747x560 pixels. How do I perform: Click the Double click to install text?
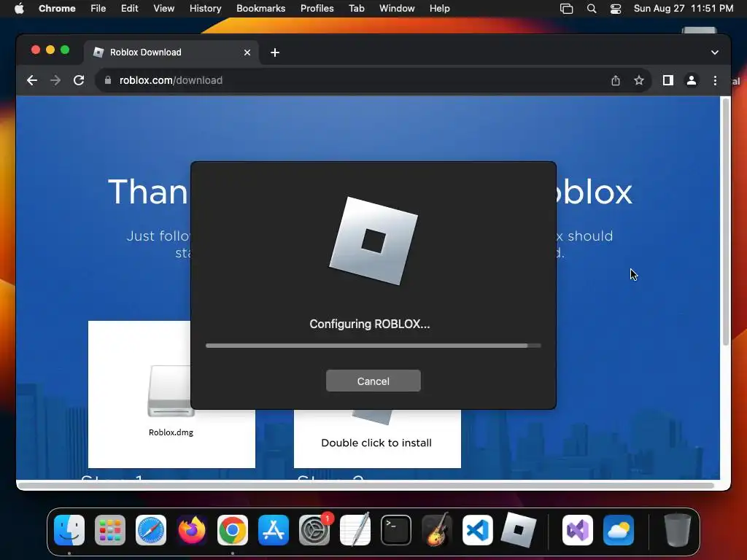pyautogui.click(x=376, y=443)
